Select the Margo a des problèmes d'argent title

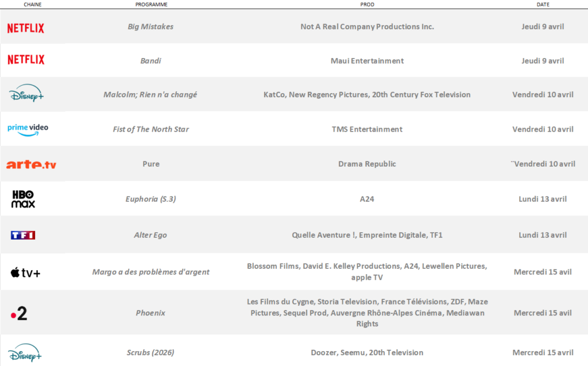(150, 272)
